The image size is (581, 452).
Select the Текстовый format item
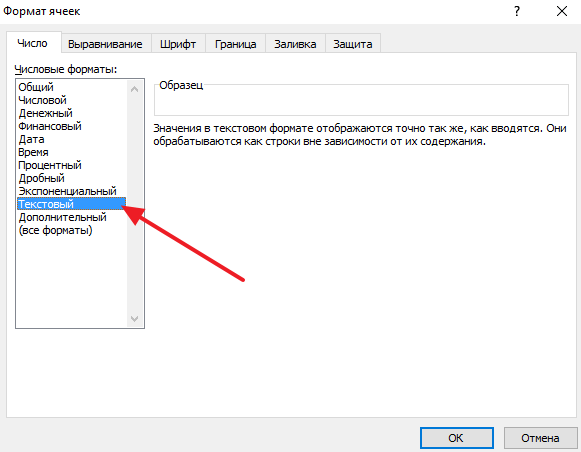[x=72, y=204]
